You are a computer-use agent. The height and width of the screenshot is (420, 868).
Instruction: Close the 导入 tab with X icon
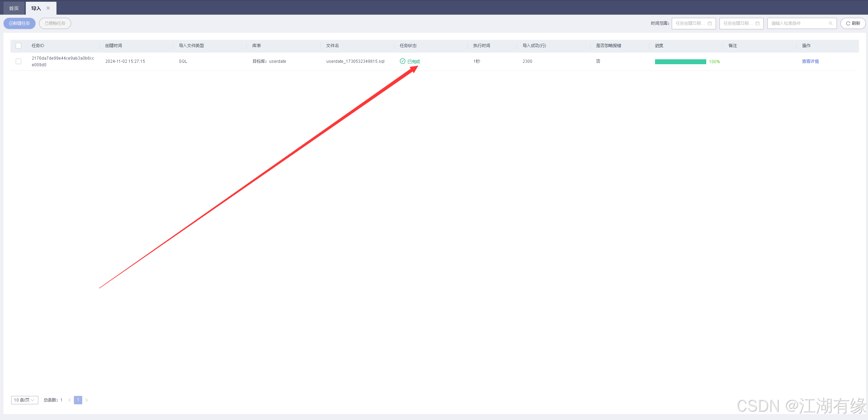(x=48, y=8)
